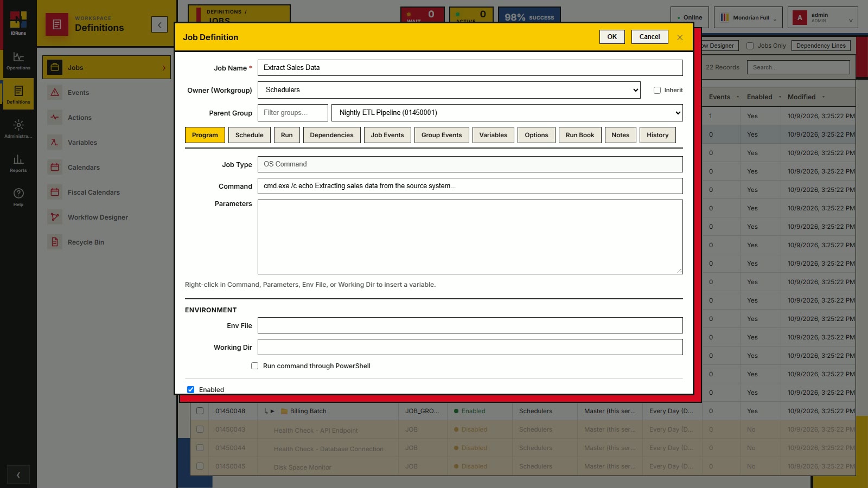Screen dimensions: 868x488
Task: Open the Mondrian Full theme dropdown
Action: tap(748, 18)
